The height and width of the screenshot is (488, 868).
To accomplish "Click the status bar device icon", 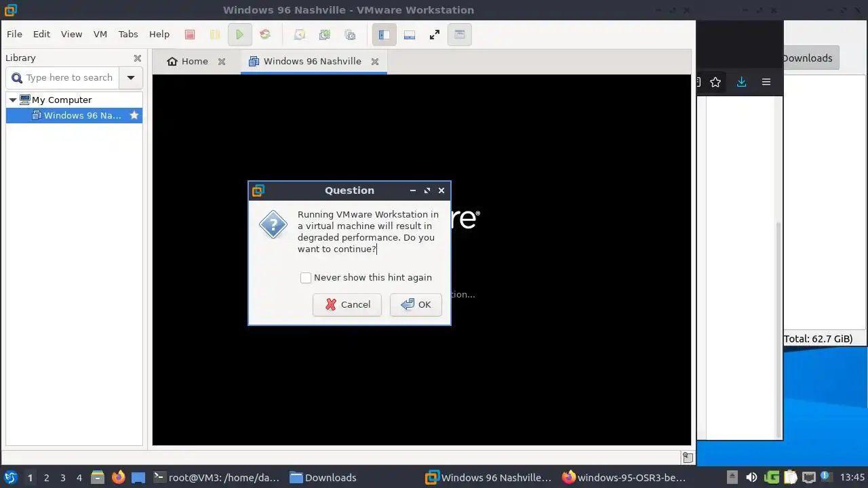I will [687, 457].
